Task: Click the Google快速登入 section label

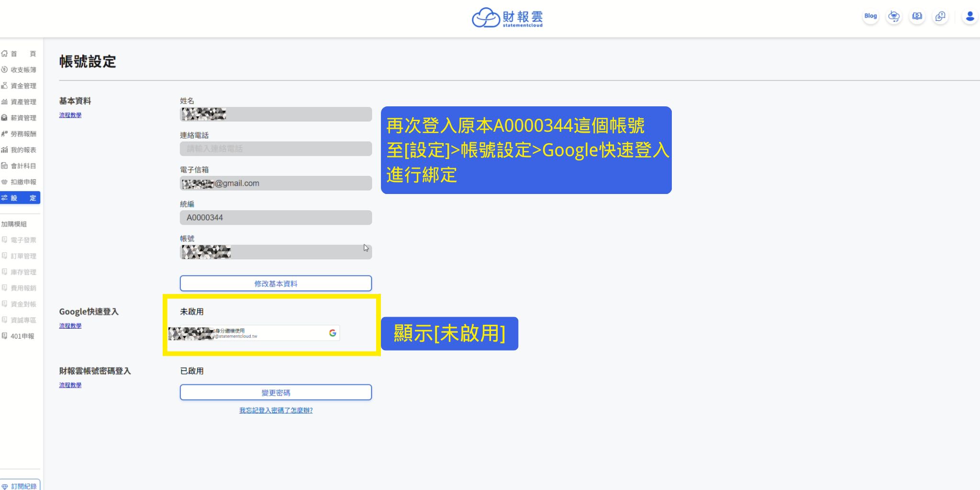Action: [89, 312]
